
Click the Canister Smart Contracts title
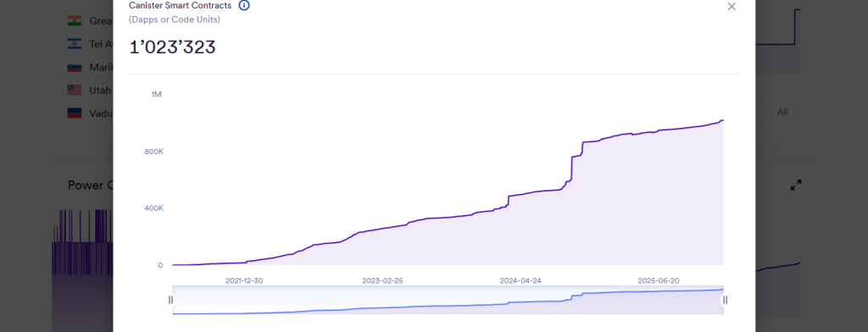tap(180, 6)
